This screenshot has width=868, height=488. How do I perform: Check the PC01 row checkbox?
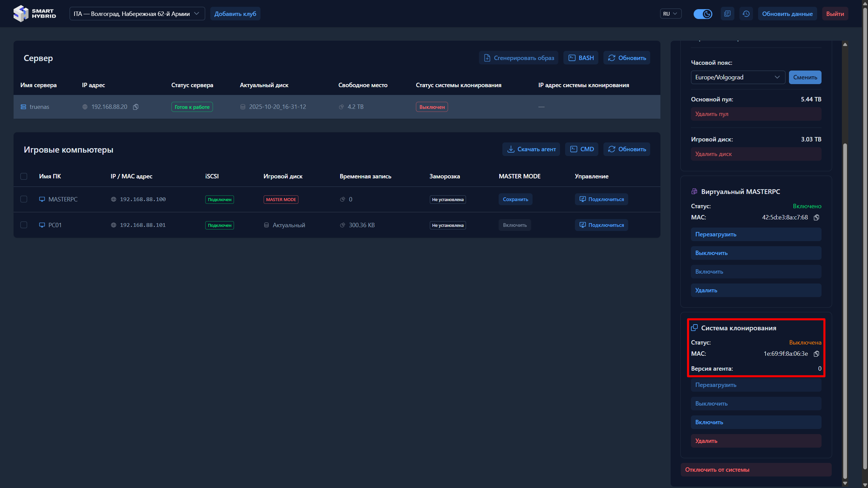(x=24, y=225)
